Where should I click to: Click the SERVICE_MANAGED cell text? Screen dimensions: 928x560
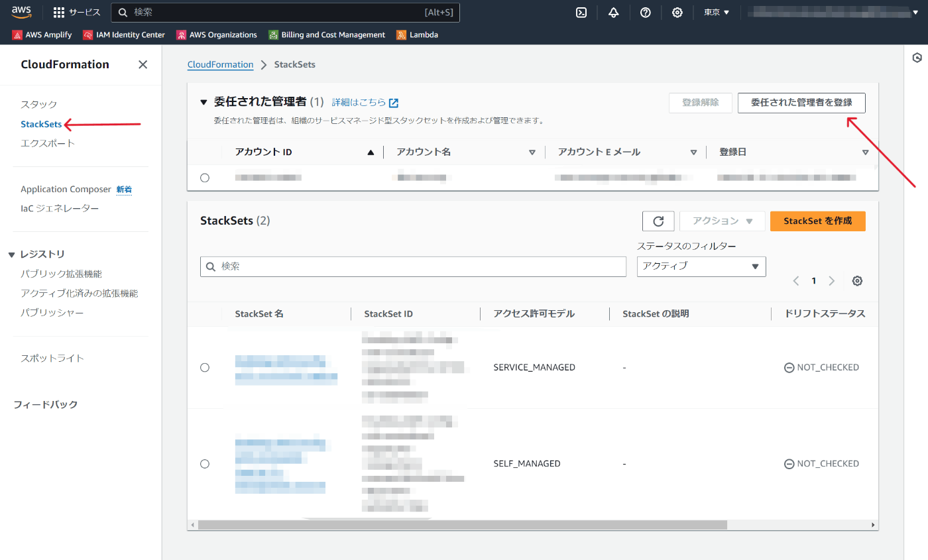(x=534, y=368)
